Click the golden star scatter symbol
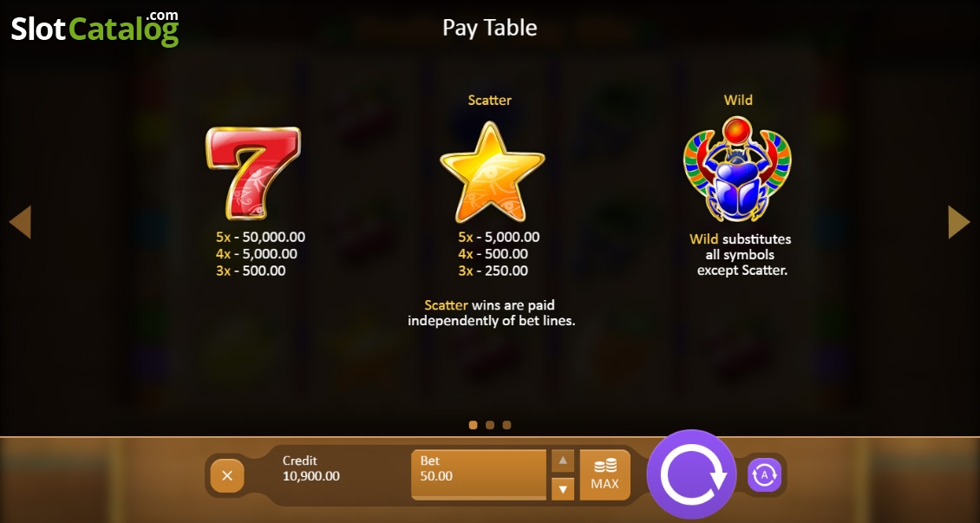This screenshot has width=980, height=523. coord(492,173)
